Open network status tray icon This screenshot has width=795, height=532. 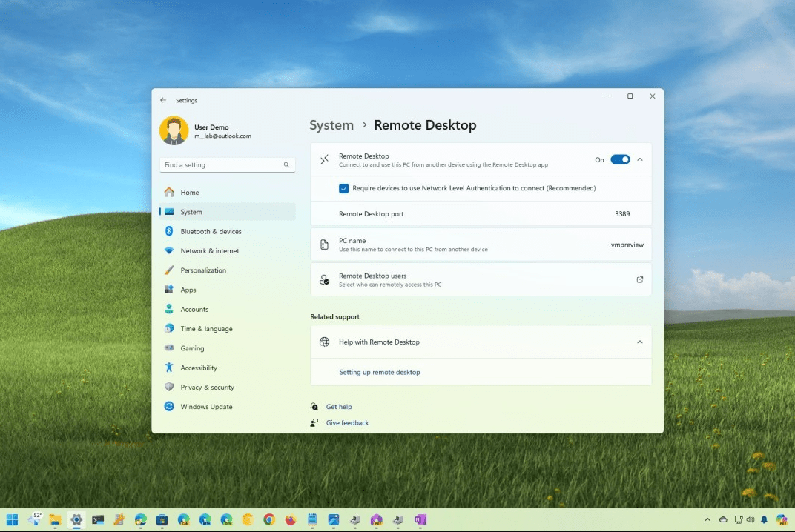click(739, 520)
